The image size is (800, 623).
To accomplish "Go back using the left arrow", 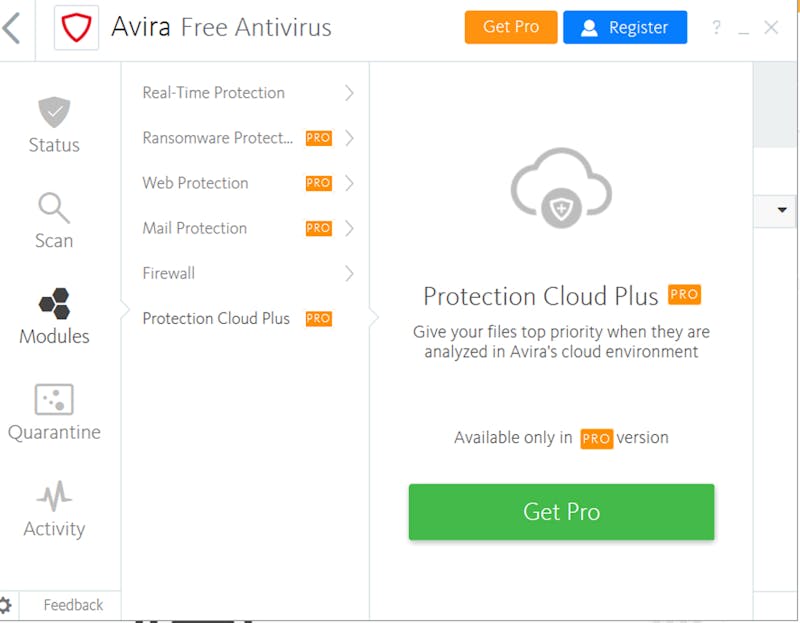I will pos(11,28).
